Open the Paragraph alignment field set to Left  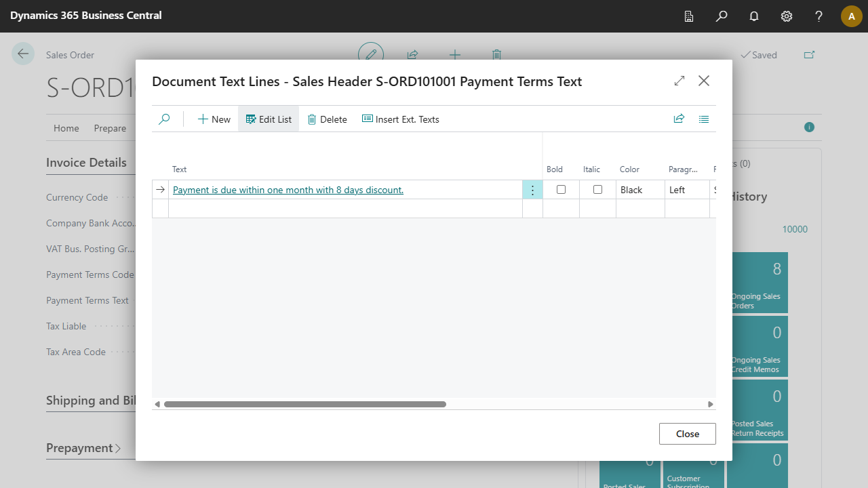point(686,190)
